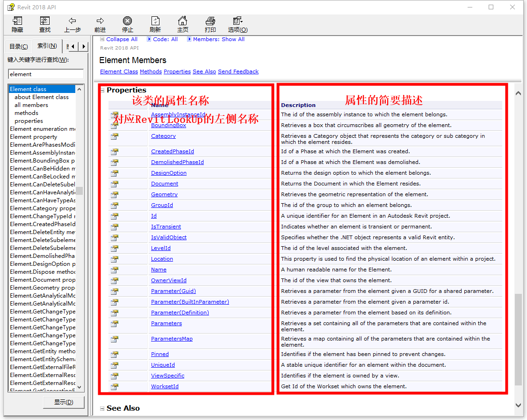Click the property icon beside Geometry
This screenshot has width=527, height=420.
pos(115,195)
